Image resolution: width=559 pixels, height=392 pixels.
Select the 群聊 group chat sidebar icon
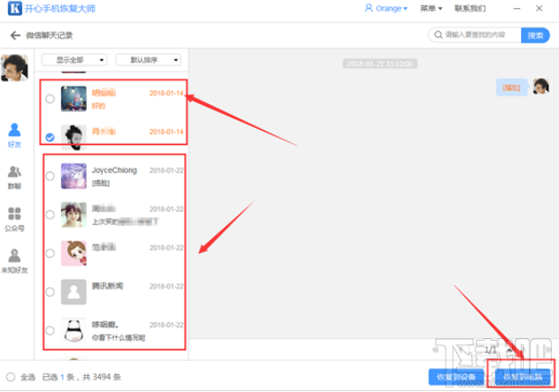click(14, 177)
